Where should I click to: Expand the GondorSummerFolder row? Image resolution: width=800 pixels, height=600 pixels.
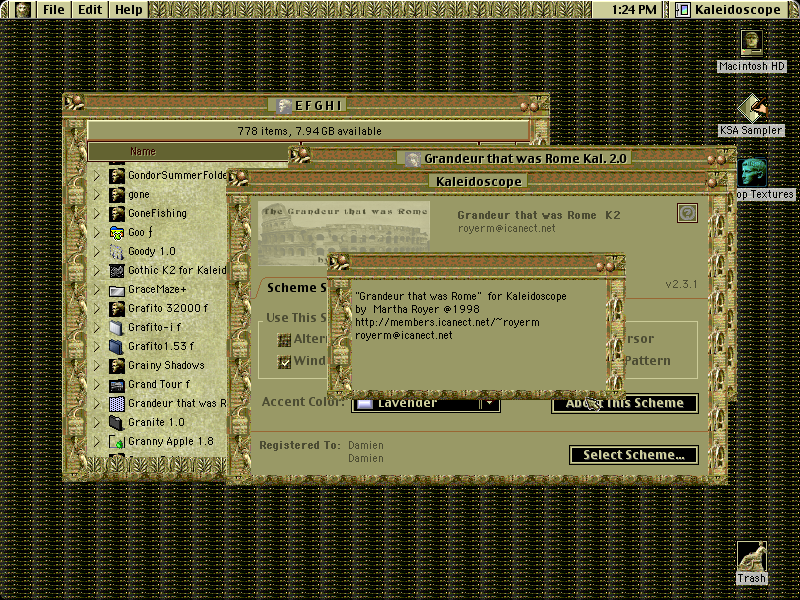[96, 176]
